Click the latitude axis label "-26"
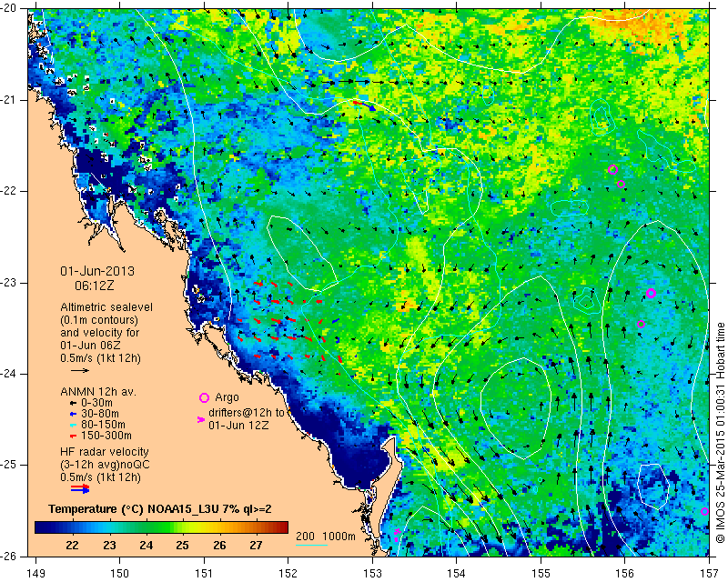The width and height of the screenshot is (728, 582). pyautogui.click(x=8, y=556)
